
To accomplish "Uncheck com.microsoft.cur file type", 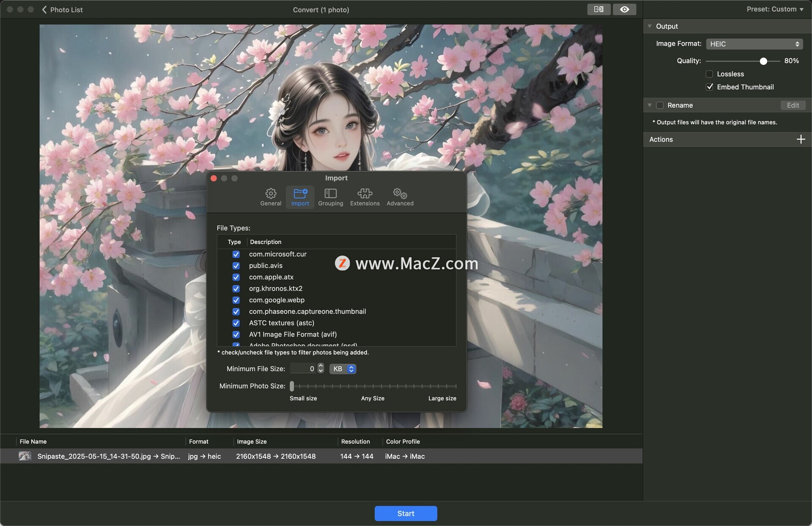I will 236,254.
